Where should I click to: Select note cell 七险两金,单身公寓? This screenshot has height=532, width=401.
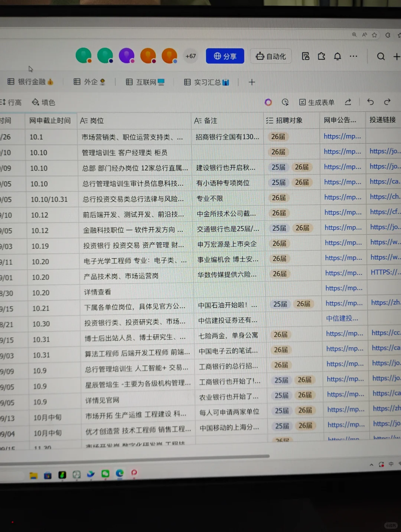point(230,335)
